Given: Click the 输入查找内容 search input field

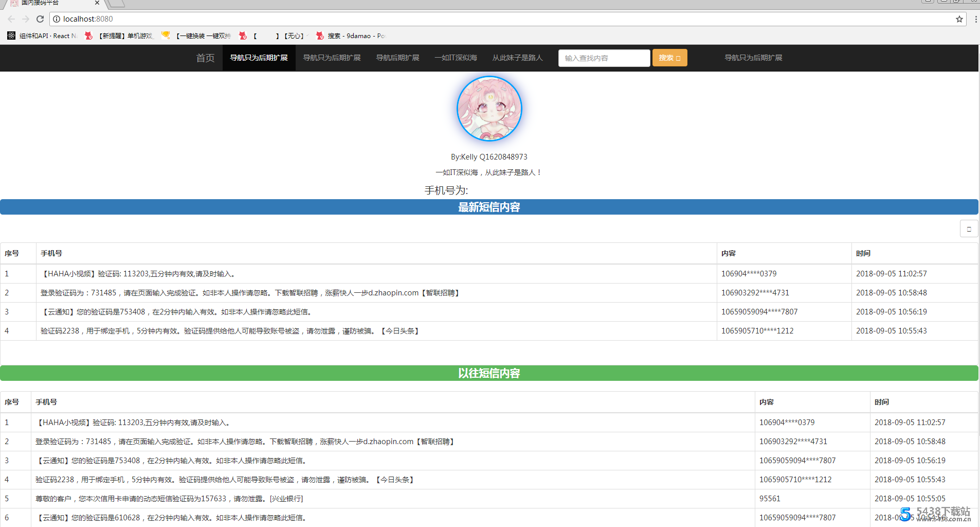Looking at the screenshot, I should (604, 58).
